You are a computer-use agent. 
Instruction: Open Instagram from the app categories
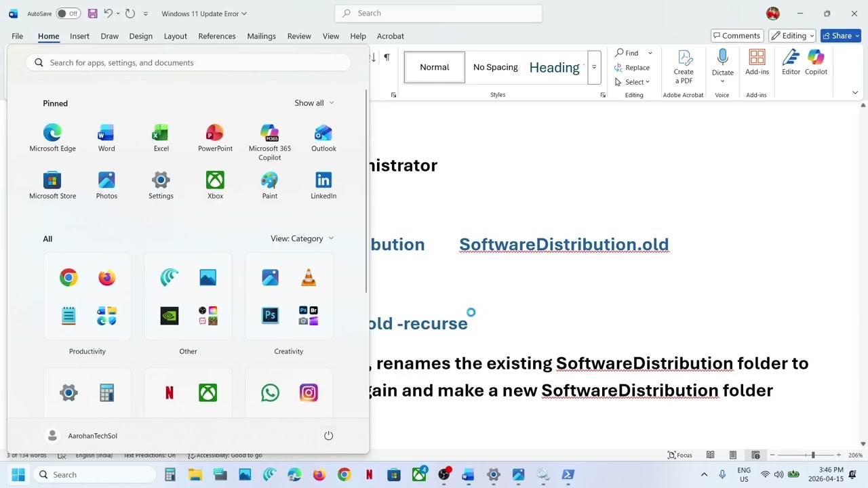click(309, 392)
